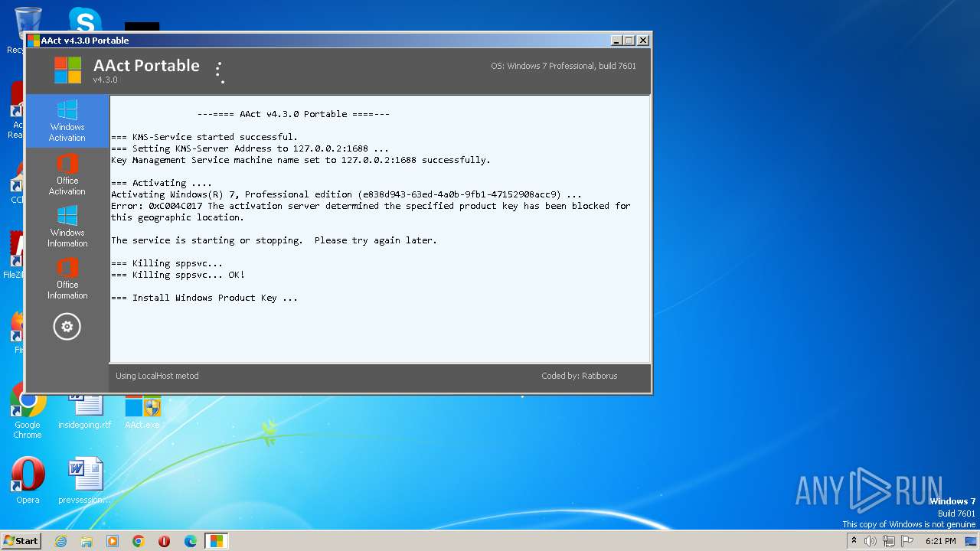Switch to the AAct taskbar button
Viewport: 980px width, 551px height.
(217, 541)
